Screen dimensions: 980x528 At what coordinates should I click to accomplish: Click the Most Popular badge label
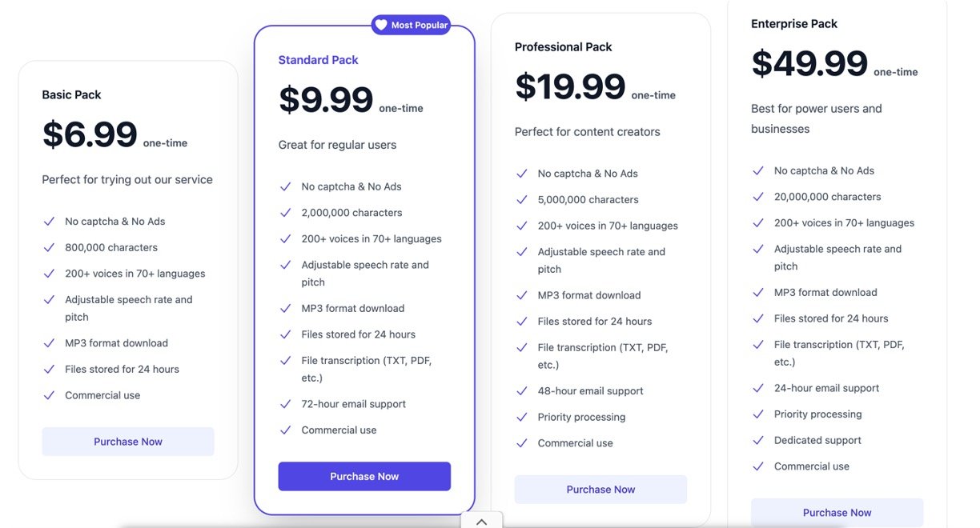point(419,26)
